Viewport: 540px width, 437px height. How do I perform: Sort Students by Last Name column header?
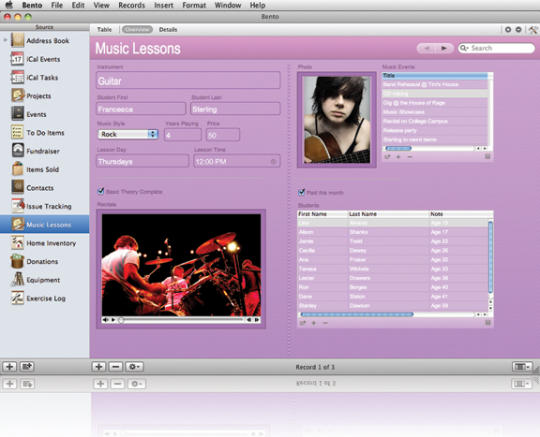pyautogui.click(x=388, y=214)
